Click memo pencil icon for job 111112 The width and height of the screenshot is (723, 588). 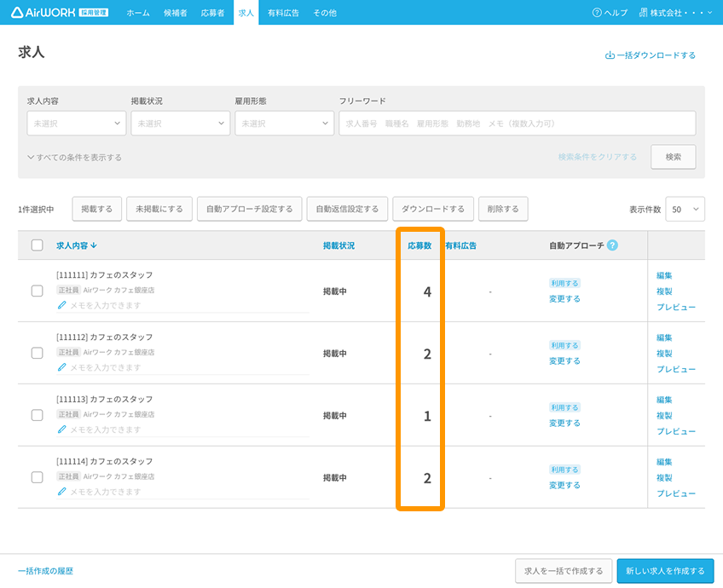coord(61,367)
